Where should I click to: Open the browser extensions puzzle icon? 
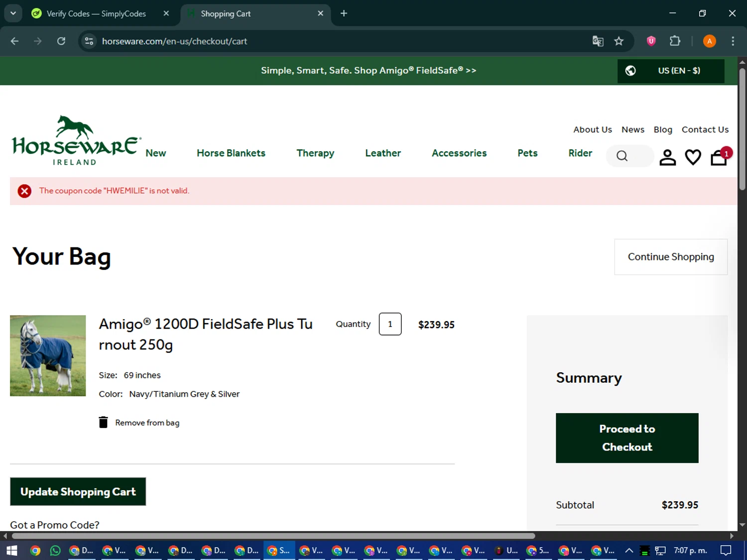pyautogui.click(x=675, y=41)
